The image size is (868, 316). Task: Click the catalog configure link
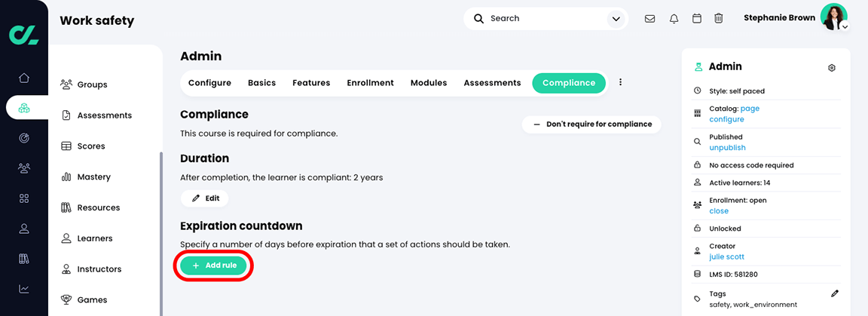pos(726,119)
